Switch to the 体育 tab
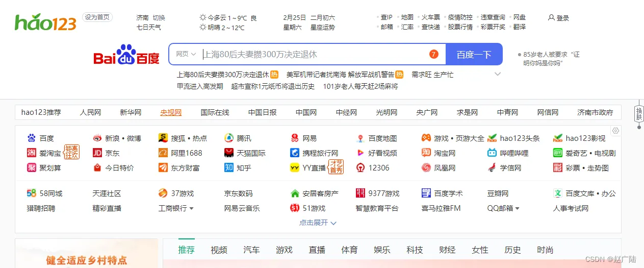Image resolution: width=644 pixels, height=268 pixels. pyautogui.click(x=349, y=250)
